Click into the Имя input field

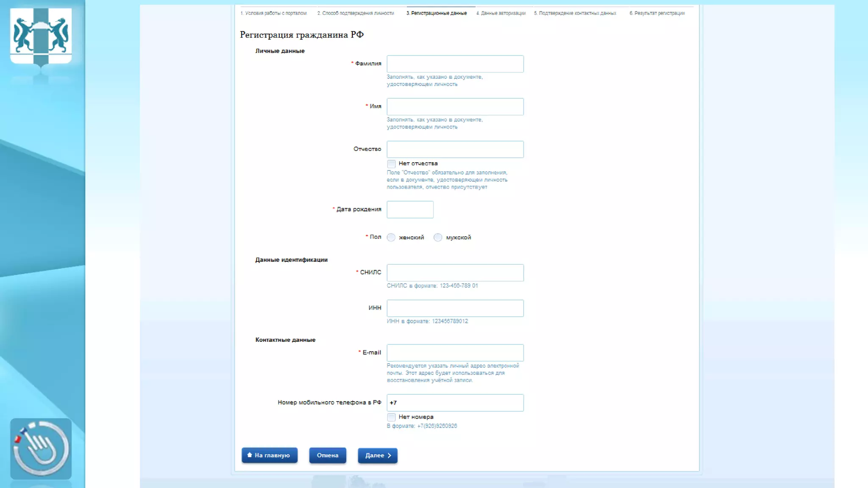click(x=455, y=107)
